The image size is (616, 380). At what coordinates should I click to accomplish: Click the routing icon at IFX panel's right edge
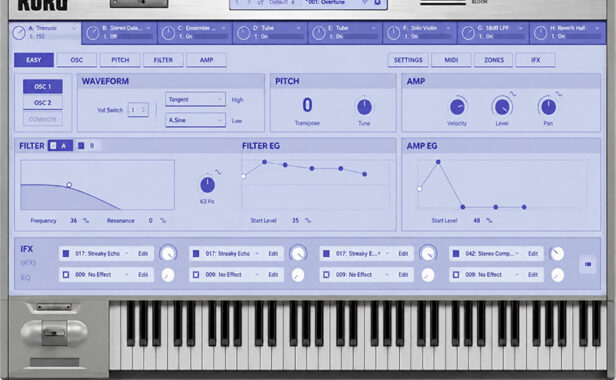click(588, 264)
